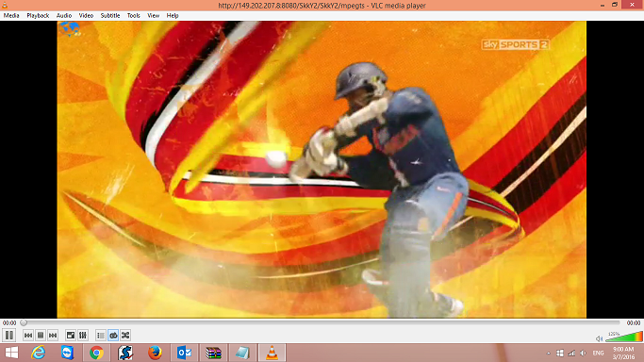Launch Firefox from taskbar

tap(155, 353)
